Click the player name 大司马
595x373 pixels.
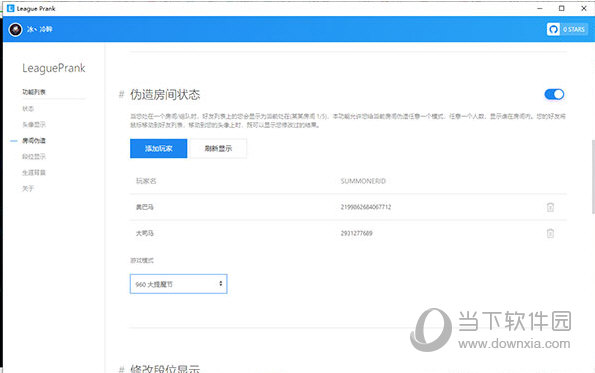coord(145,233)
